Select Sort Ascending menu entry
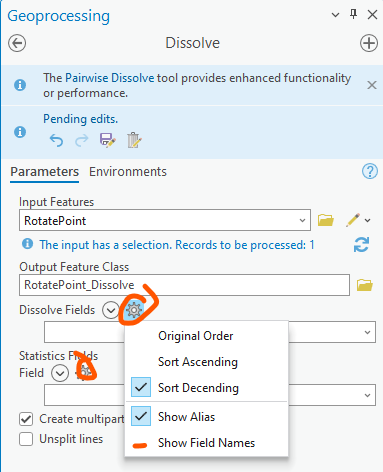Image resolution: width=383 pixels, height=472 pixels. tap(198, 362)
